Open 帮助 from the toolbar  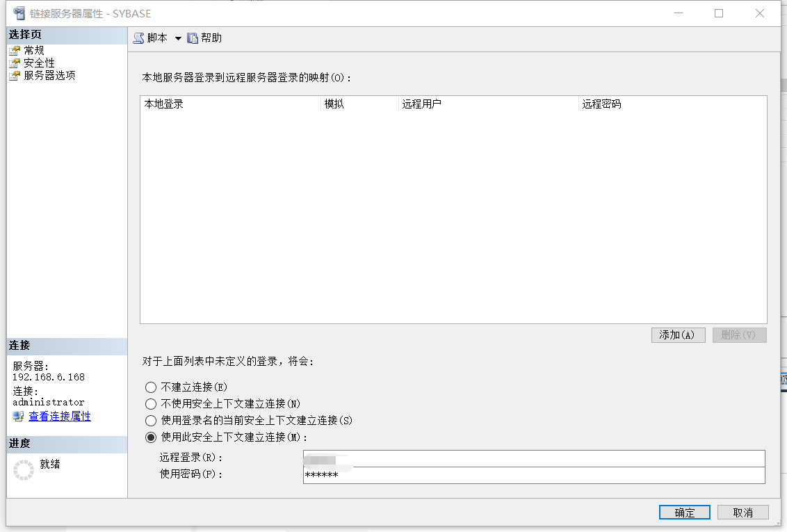coord(204,38)
